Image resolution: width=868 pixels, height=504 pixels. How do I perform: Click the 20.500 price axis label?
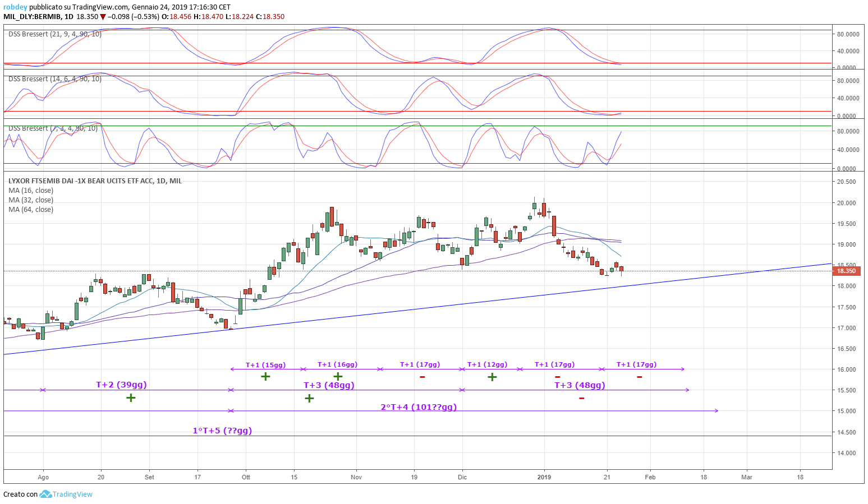pos(846,182)
